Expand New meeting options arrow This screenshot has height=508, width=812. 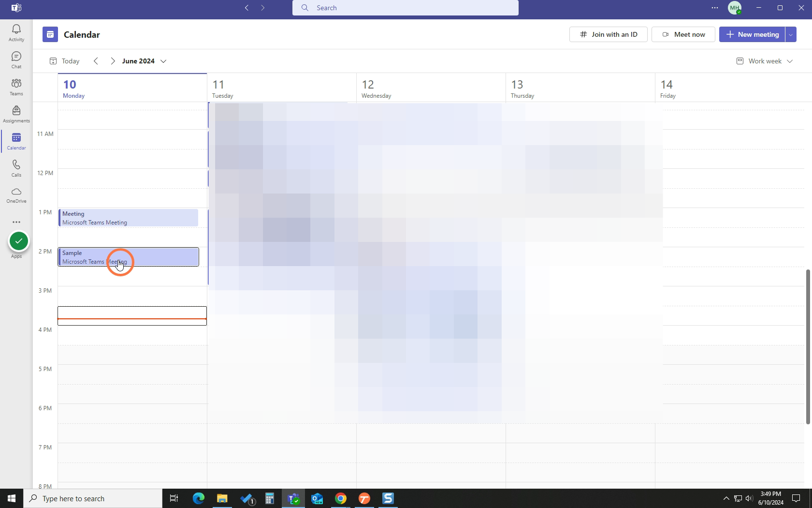click(x=791, y=34)
